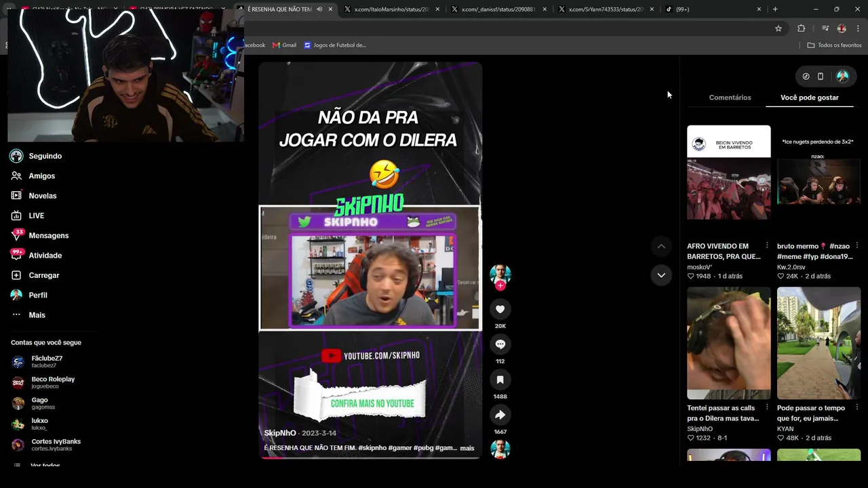Close the TikTok (99+) browser tab
This screenshot has width=868, height=488.
pyautogui.click(x=759, y=9)
